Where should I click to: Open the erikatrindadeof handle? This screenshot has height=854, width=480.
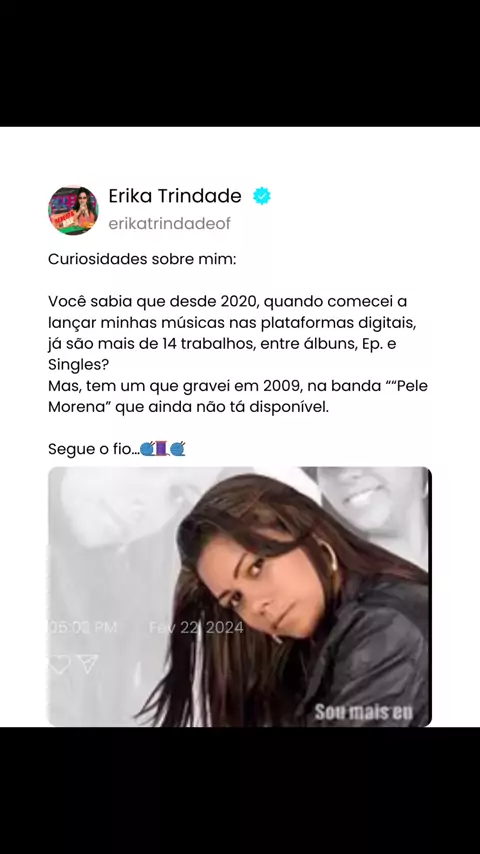169,223
